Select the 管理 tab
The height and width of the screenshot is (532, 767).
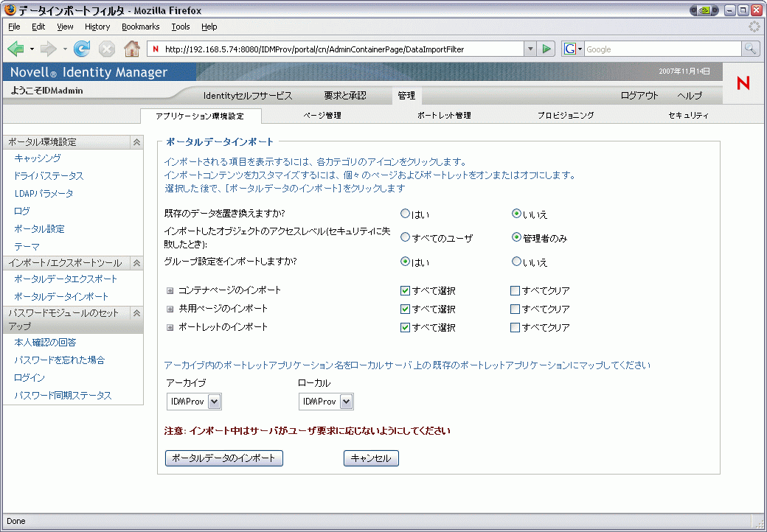point(406,96)
